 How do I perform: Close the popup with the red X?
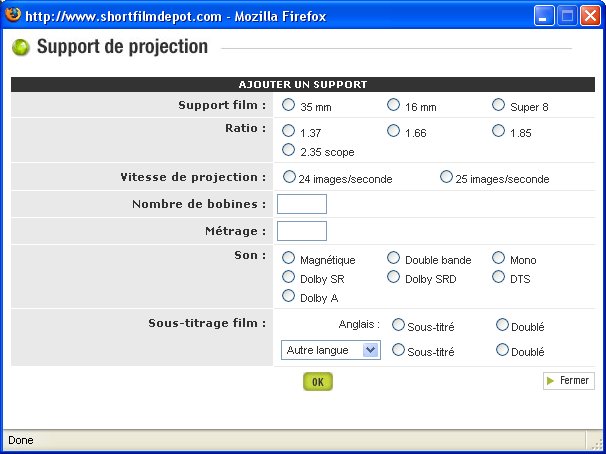pyautogui.click(x=590, y=16)
